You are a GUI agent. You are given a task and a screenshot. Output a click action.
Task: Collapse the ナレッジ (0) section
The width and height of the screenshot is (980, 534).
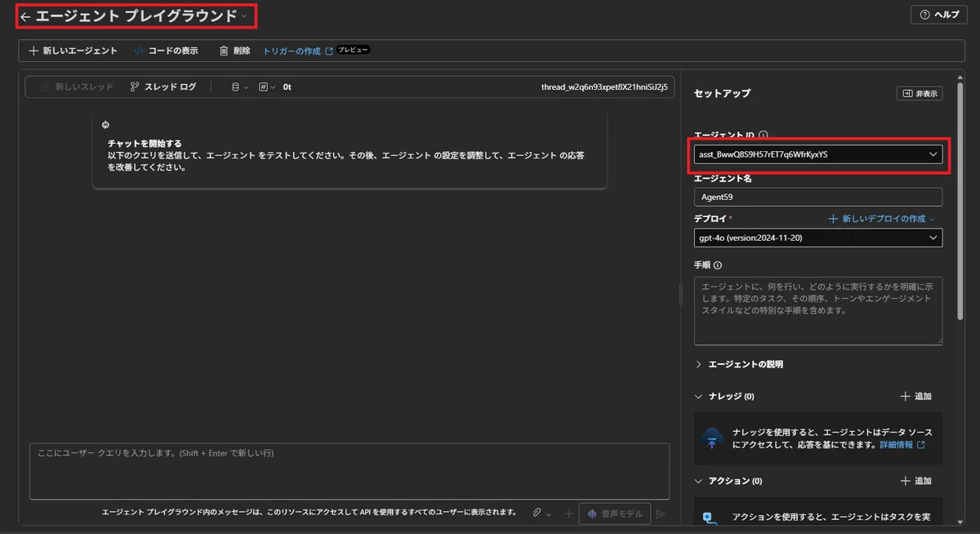(724, 396)
